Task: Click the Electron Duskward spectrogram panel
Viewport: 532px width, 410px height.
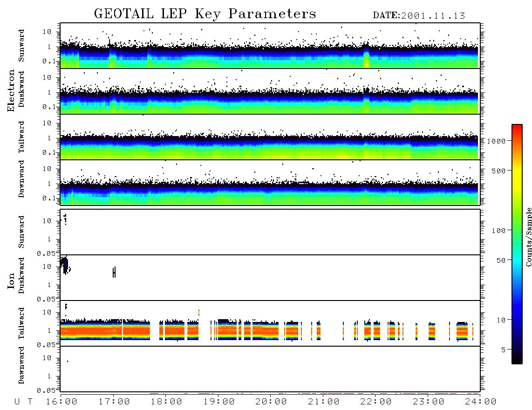Action: click(270, 91)
